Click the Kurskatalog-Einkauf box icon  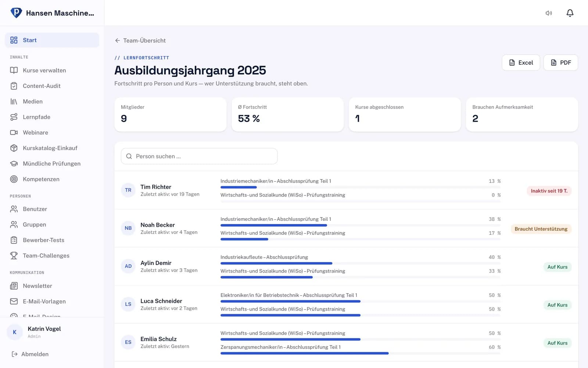[14, 148]
